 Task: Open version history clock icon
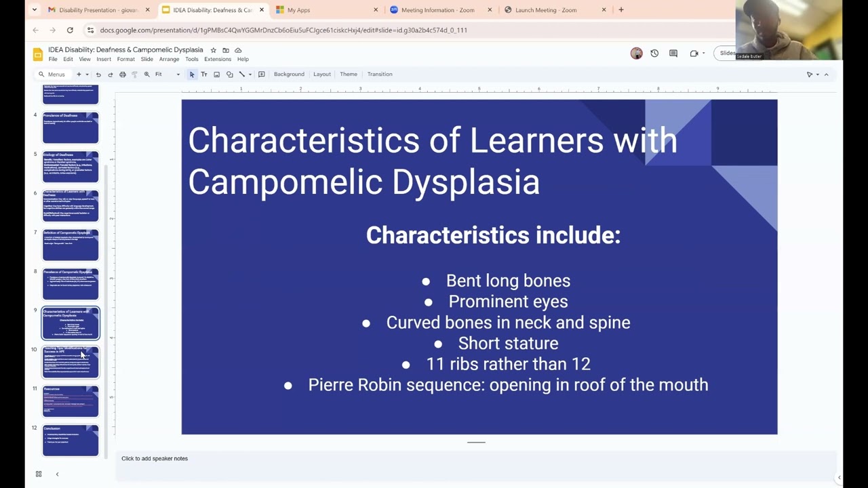[654, 54]
